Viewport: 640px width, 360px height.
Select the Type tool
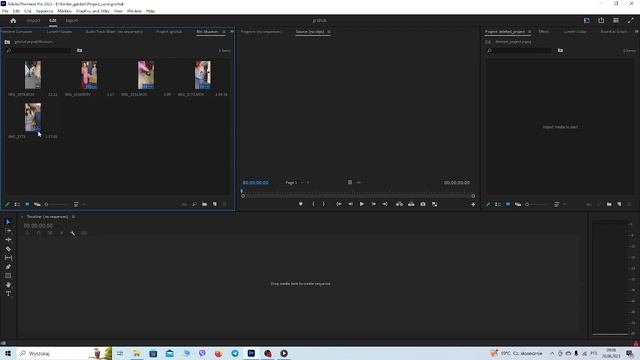point(8,294)
